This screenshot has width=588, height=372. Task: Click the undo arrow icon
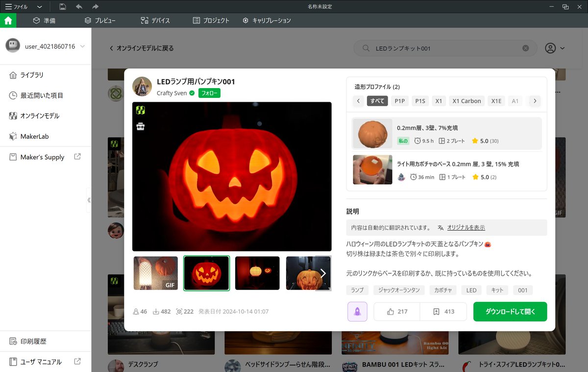[x=79, y=7]
